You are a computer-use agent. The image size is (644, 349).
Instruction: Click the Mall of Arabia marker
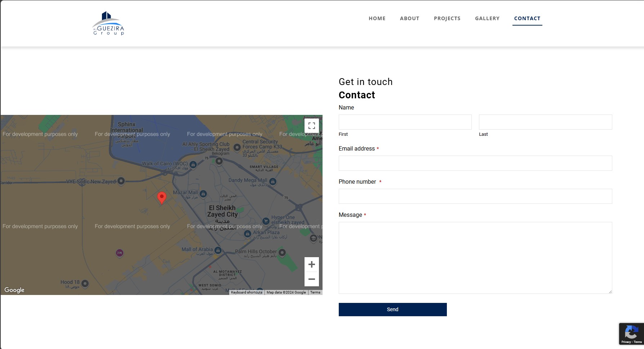tap(218, 250)
